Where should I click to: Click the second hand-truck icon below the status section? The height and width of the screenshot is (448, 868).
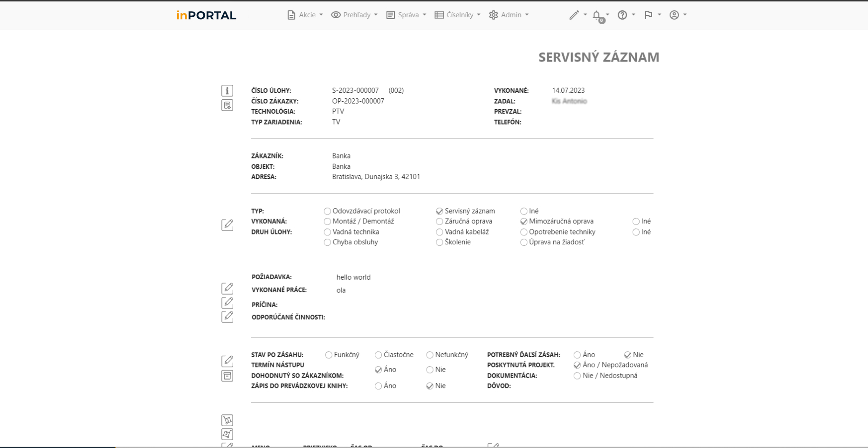pyautogui.click(x=227, y=434)
